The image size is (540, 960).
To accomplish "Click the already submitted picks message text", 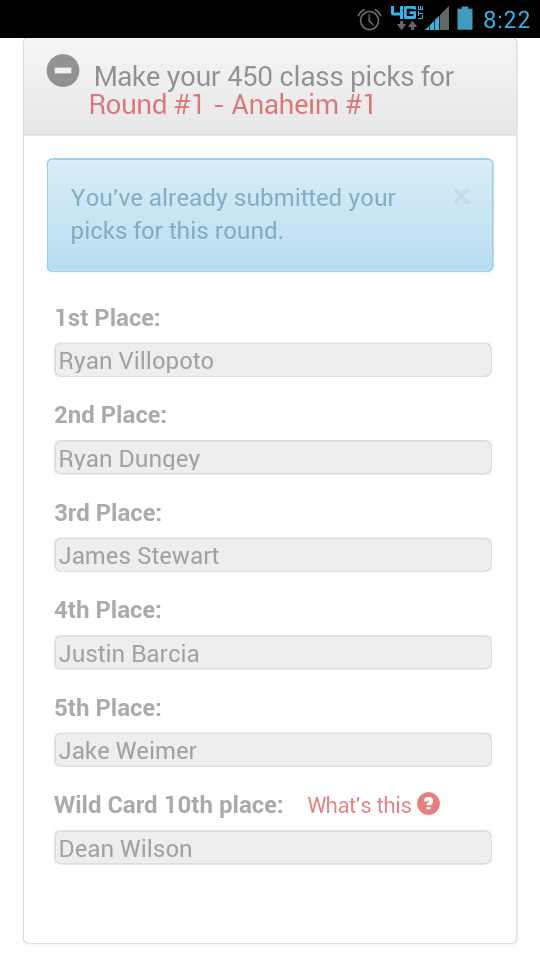I will pyautogui.click(x=233, y=214).
